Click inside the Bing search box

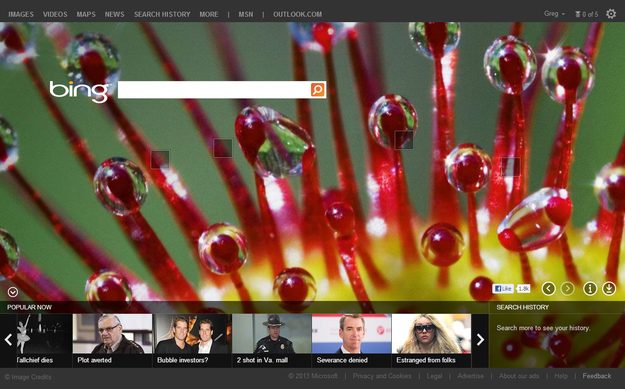pyautogui.click(x=214, y=90)
